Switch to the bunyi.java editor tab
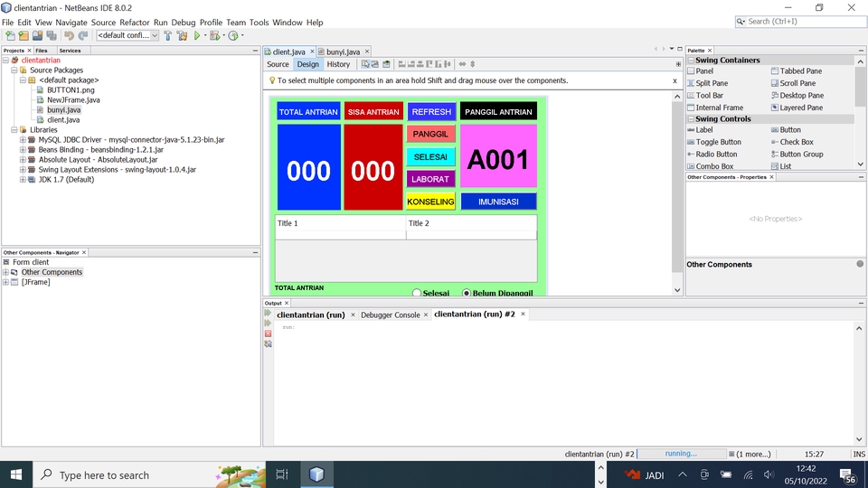868x488 pixels. [343, 52]
